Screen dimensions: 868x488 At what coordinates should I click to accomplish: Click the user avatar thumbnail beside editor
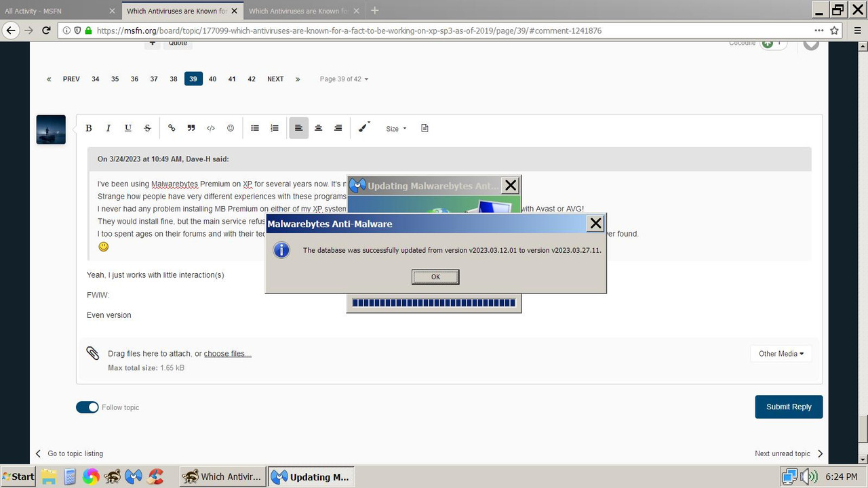[x=51, y=129]
